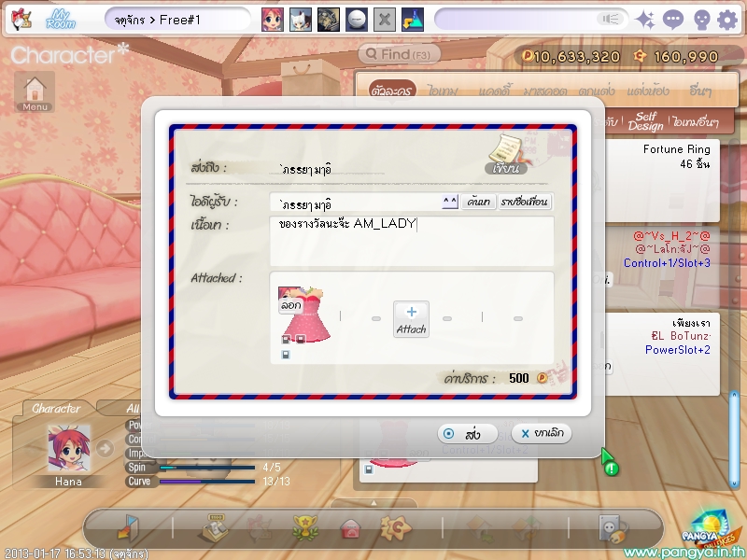Open the home Menu button
The height and width of the screenshot is (560, 747).
coord(35,91)
